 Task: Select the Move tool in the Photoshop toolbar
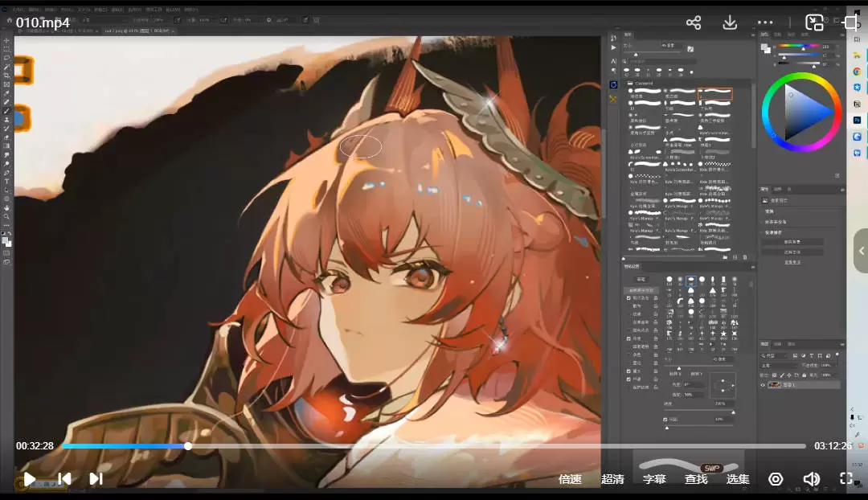(6, 40)
